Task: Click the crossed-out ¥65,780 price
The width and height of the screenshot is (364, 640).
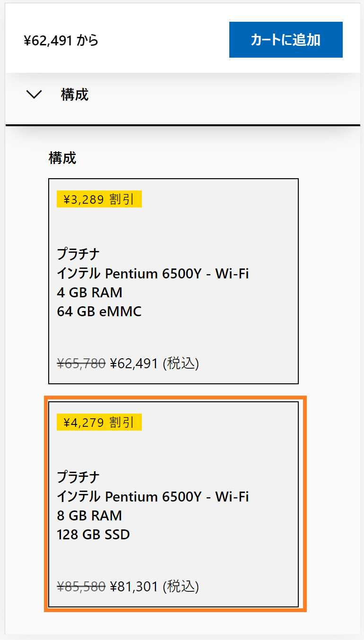Action: tap(81, 363)
